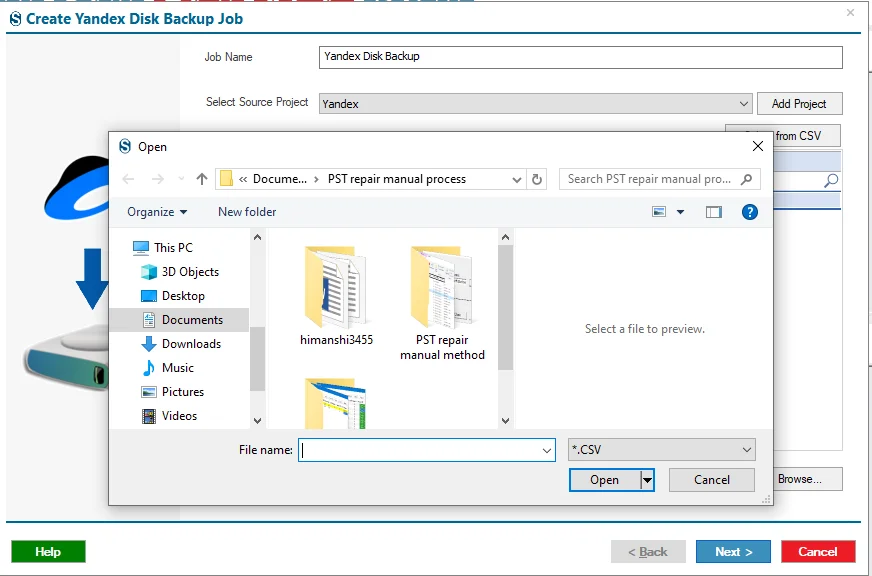The height and width of the screenshot is (576, 872).
Task: Click the Downloads arrow icon
Action: coord(148,344)
